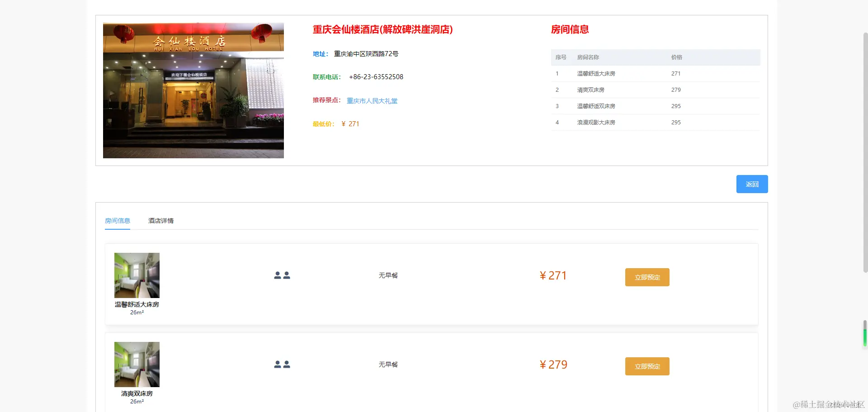
Task: Click the 序号 column header
Action: click(x=561, y=57)
